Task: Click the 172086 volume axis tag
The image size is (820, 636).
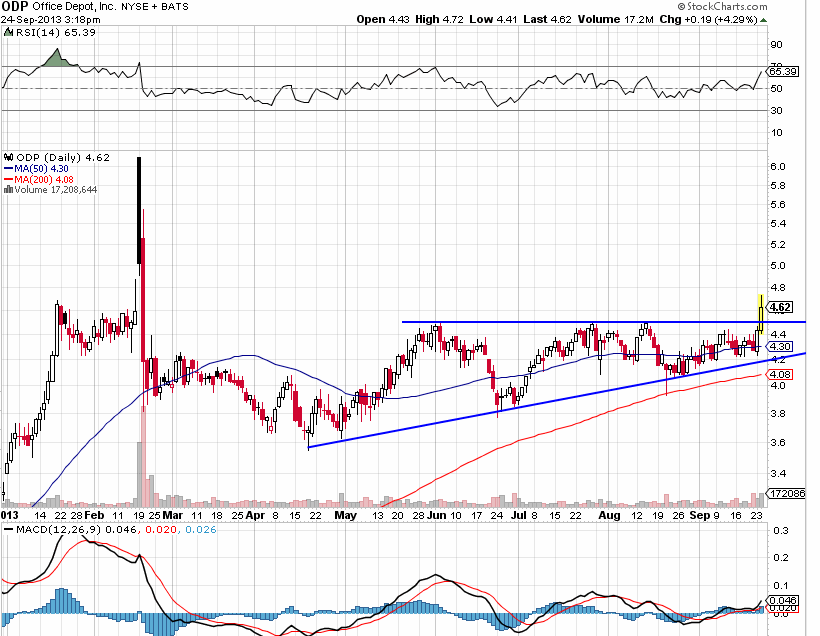Action: pos(787,493)
